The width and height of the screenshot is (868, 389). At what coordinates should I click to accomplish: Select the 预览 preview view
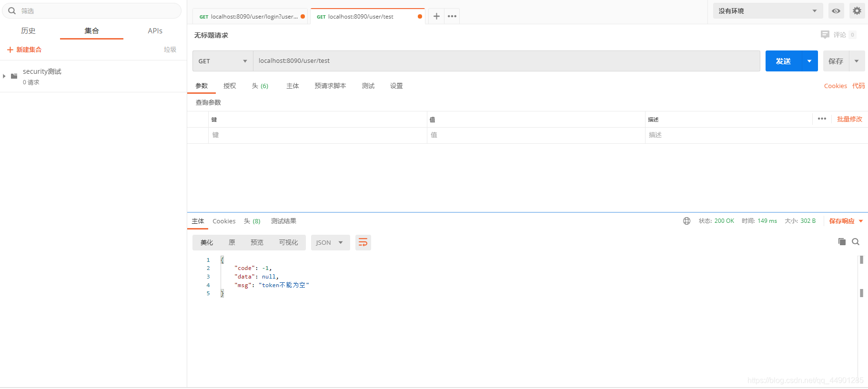pyautogui.click(x=257, y=242)
